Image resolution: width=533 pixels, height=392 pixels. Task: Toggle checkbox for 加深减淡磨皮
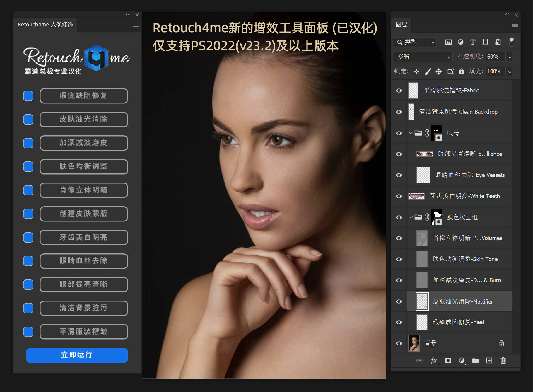tap(28, 143)
